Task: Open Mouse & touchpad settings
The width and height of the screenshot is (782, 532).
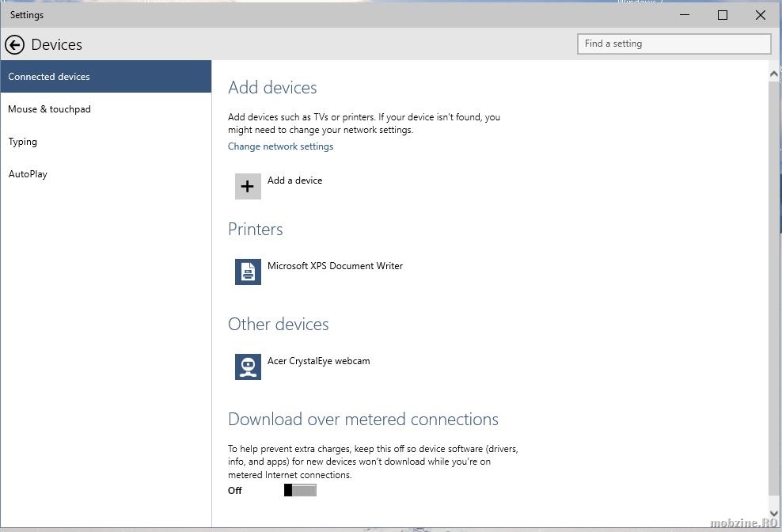Action: tap(106, 108)
